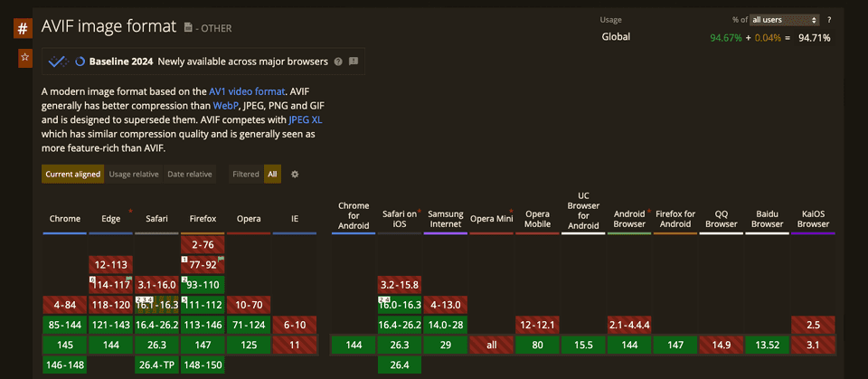This screenshot has width=868, height=379.
Task: Click the usage help question mark
Action: (829, 20)
